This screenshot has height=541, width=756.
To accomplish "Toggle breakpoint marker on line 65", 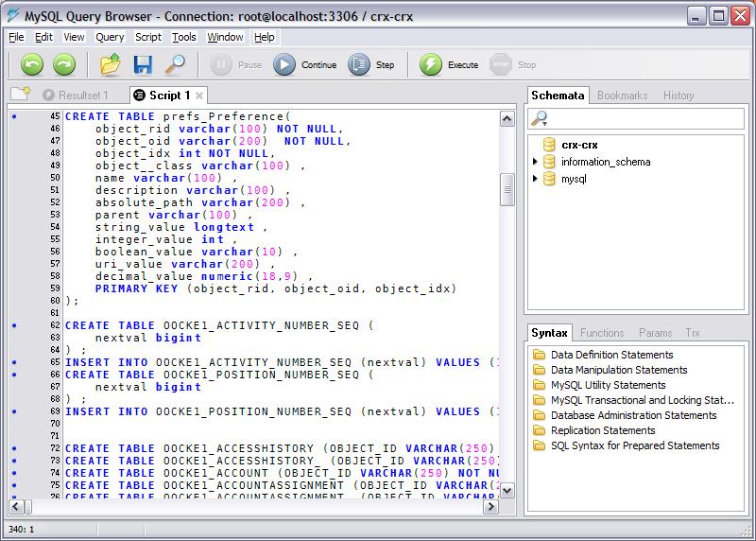I will point(14,362).
